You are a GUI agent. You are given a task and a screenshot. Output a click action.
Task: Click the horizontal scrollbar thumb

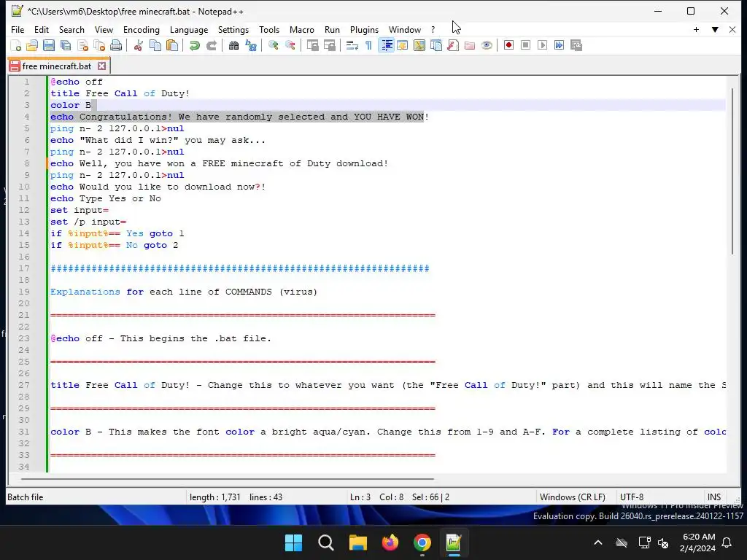[228, 478]
